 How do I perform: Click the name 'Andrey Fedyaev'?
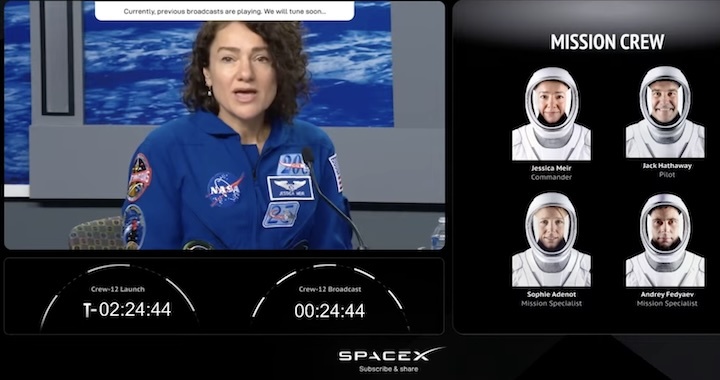(667, 295)
